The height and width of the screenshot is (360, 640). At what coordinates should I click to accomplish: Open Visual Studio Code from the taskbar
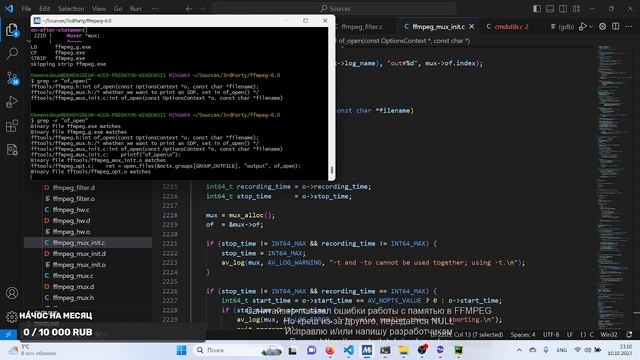click(349, 350)
